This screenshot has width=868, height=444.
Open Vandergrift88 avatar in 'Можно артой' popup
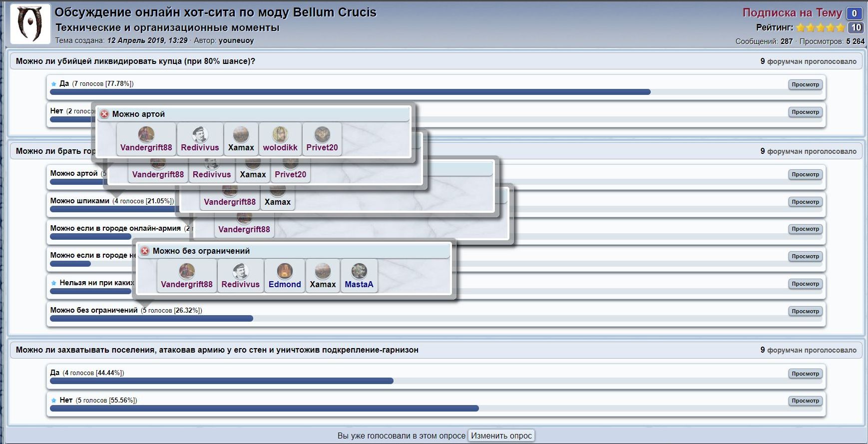click(146, 134)
